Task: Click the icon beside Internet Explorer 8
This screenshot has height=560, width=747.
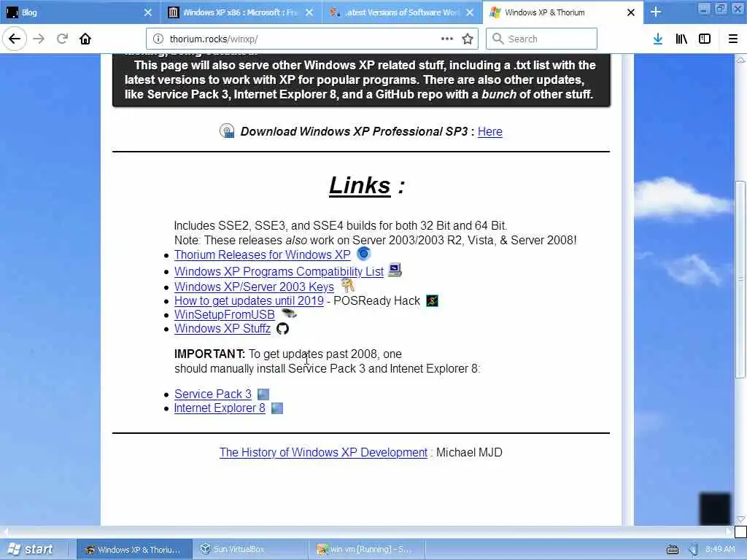Action: click(x=277, y=408)
